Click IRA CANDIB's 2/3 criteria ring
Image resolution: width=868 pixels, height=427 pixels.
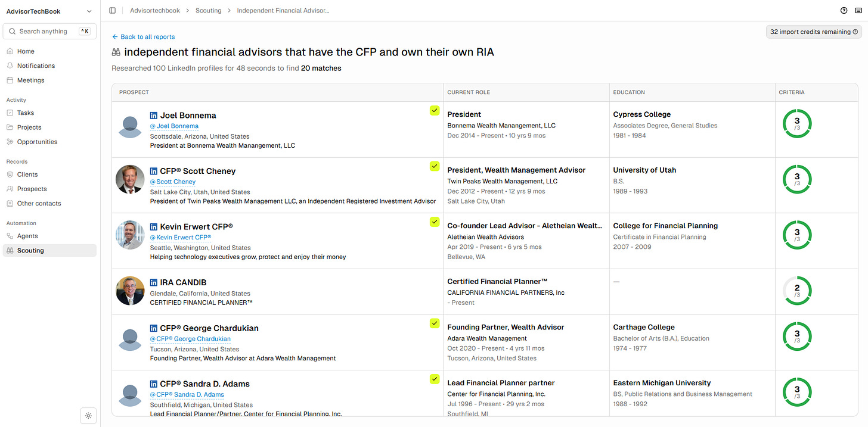pyautogui.click(x=797, y=291)
